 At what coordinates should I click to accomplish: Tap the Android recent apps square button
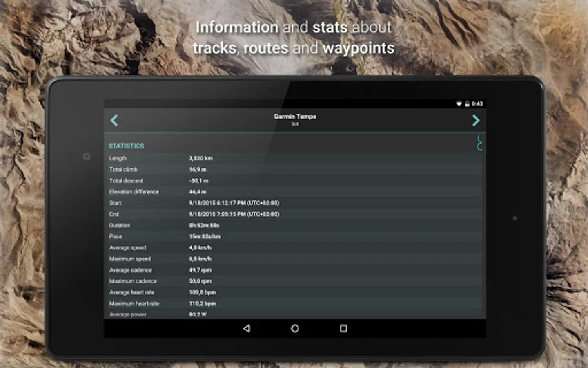pos(343,328)
